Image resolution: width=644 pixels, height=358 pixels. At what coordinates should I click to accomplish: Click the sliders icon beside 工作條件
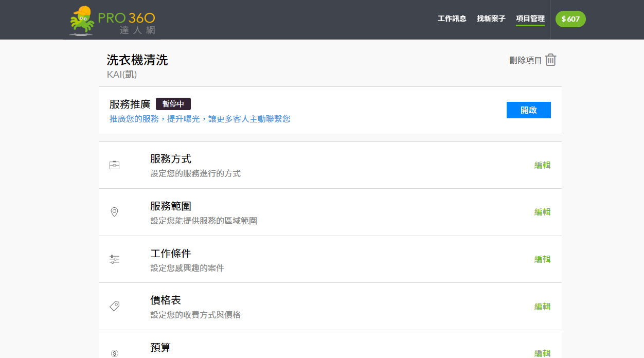tap(114, 259)
